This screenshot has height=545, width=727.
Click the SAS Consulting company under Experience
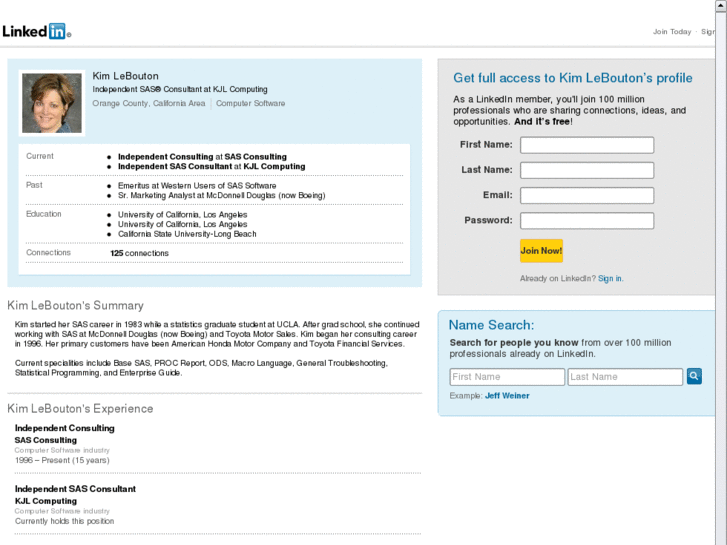point(46,440)
